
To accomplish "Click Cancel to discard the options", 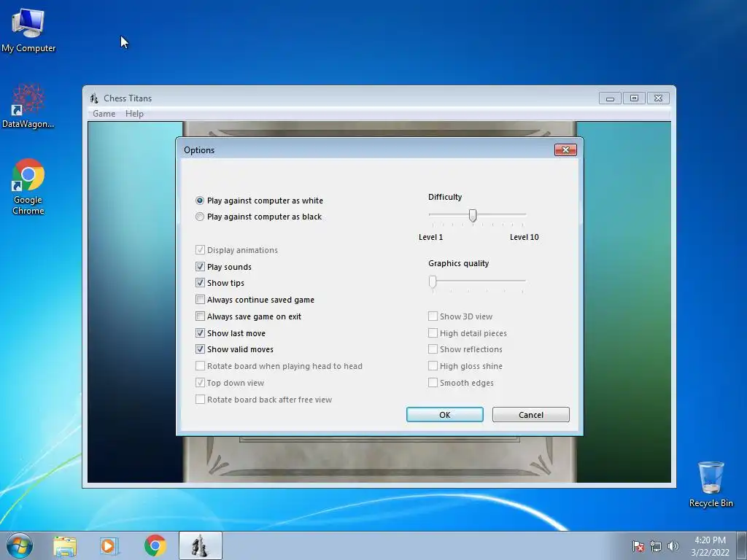I will point(531,415).
